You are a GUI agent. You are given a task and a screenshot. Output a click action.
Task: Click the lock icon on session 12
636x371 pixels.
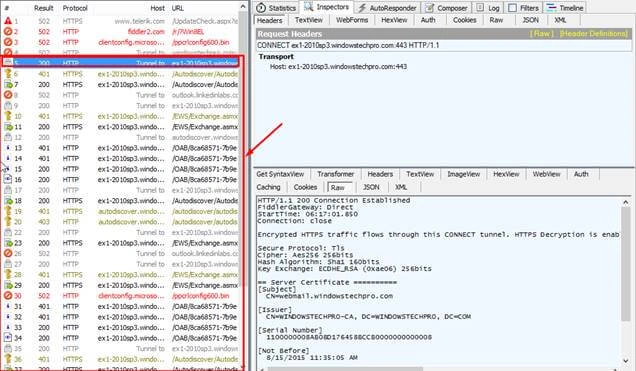(8, 137)
